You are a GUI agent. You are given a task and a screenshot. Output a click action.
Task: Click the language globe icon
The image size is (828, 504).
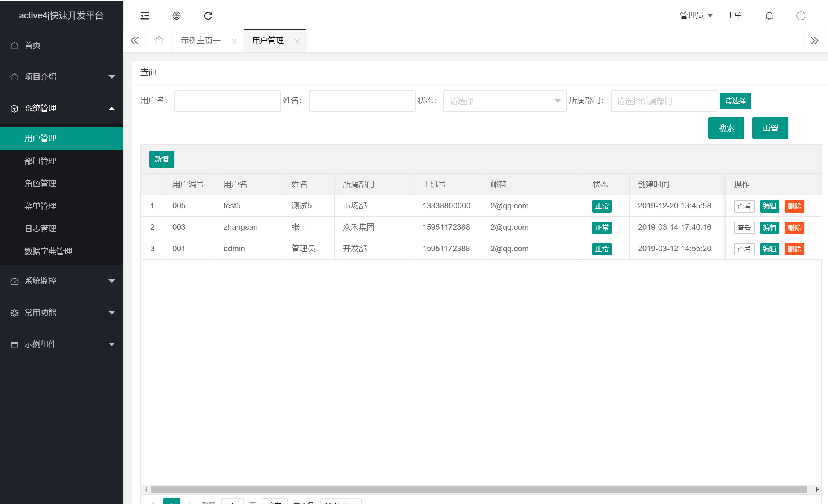[176, 15]
